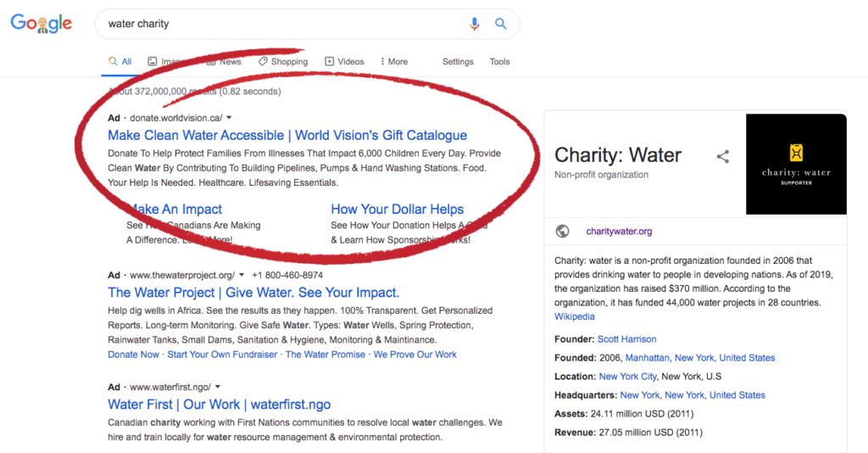Click the charity: water logo thumbnail

[795, 164]
